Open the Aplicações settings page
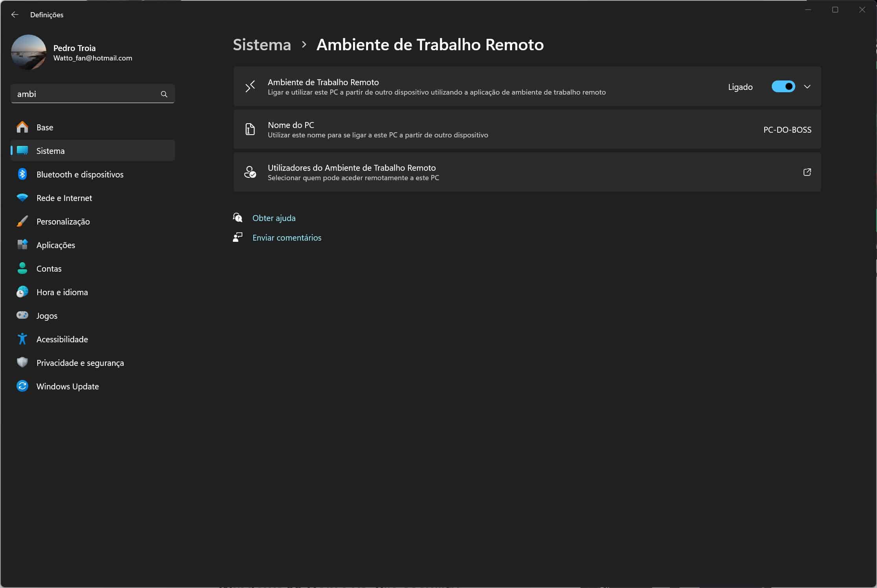Image resolution: width=877 pixels, height=588 pixels. (x=56, y=245)
